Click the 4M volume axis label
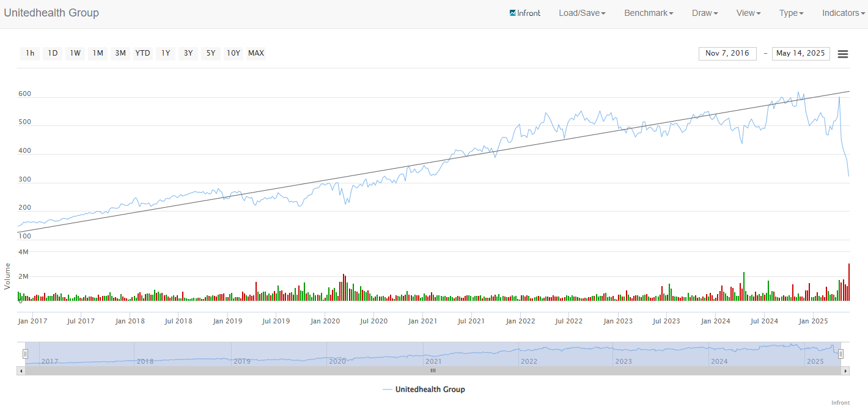 click(x=23, y=252)
